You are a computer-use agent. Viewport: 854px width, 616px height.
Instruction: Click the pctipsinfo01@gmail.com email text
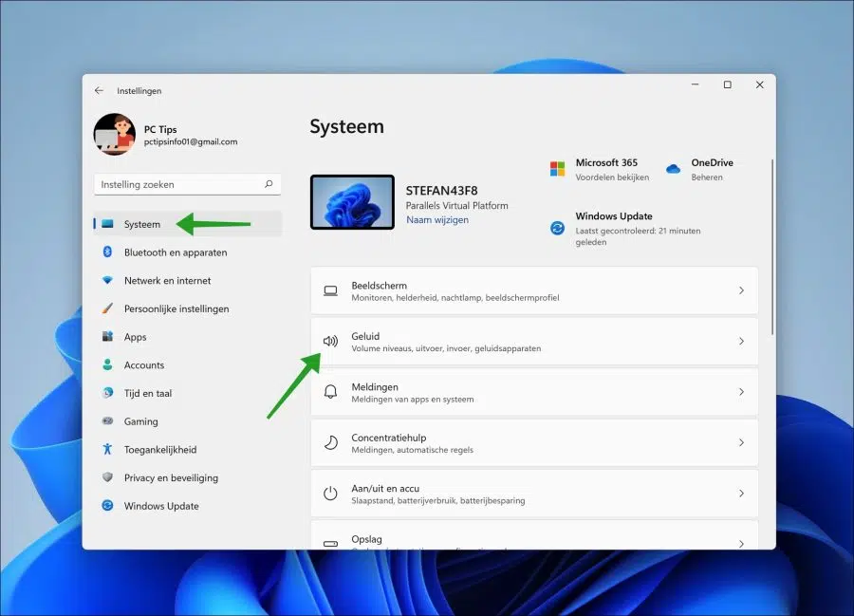tap(191, 141)
